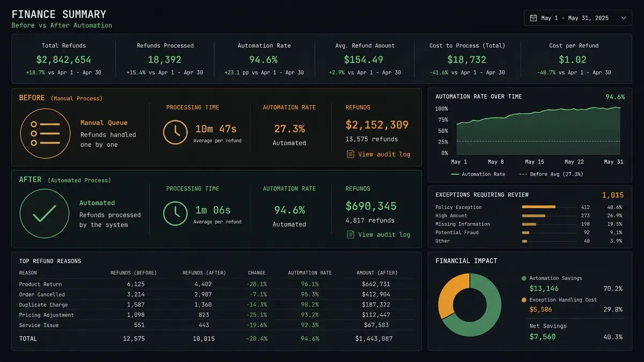Click Refunds Processed value 18,392

[165, 60]
